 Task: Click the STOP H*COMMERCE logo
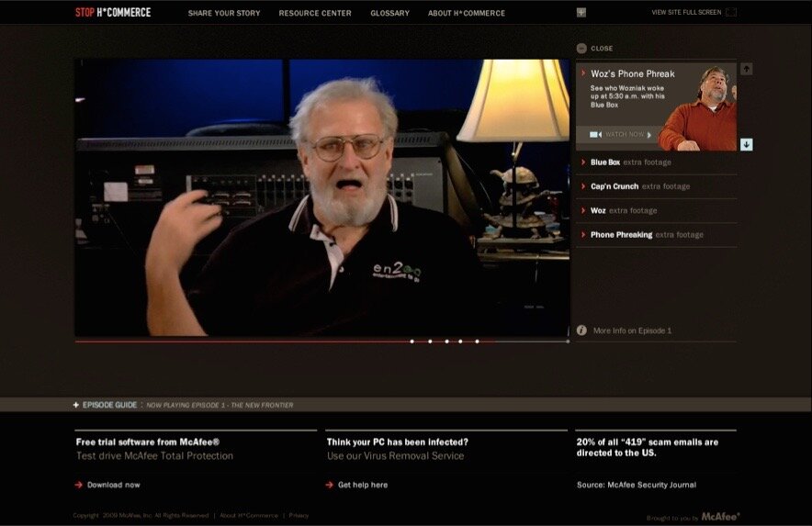tap(113, 13)
